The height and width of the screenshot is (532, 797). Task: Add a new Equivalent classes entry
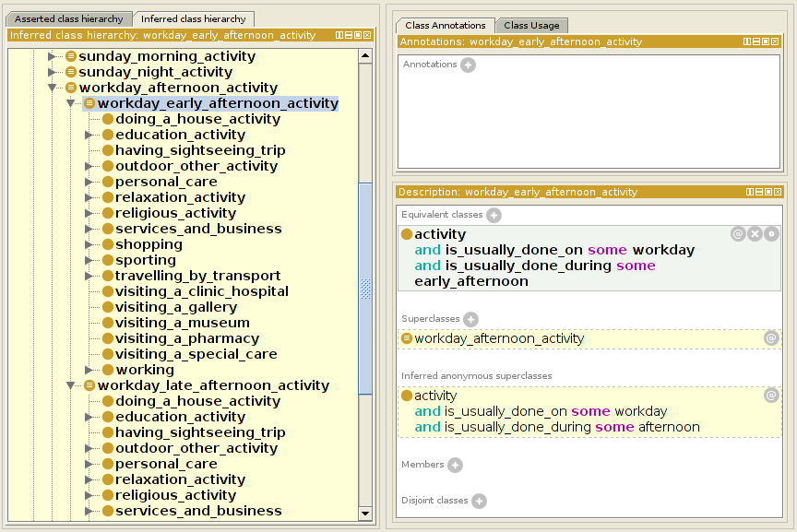pyautogui.click(x=494, y=216)
